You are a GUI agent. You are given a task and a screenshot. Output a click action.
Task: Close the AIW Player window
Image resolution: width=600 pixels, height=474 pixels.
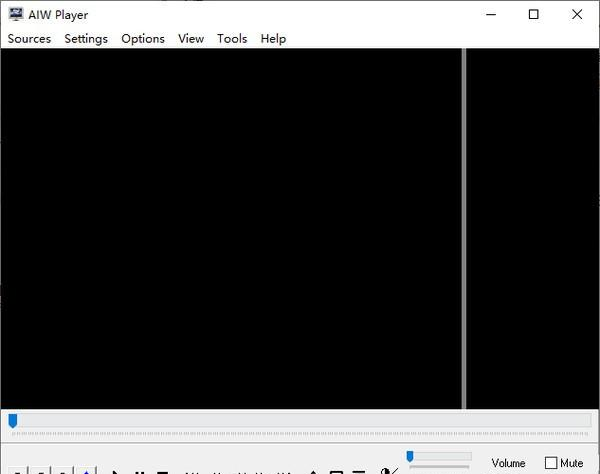coord(577,15)
